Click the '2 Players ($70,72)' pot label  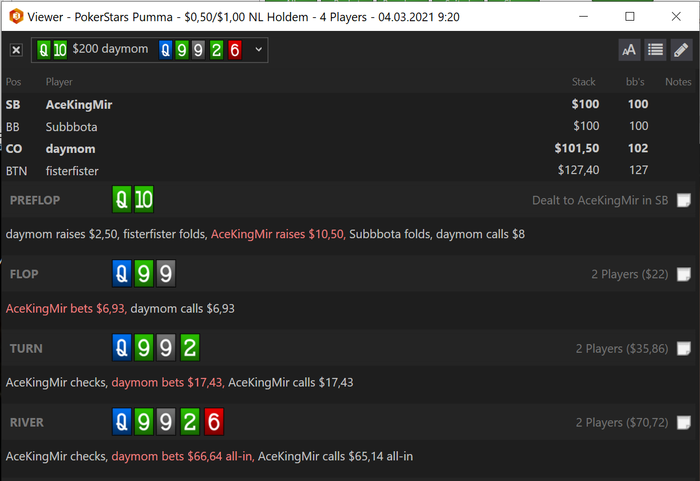pyautogui.click(x=622, y=422)
